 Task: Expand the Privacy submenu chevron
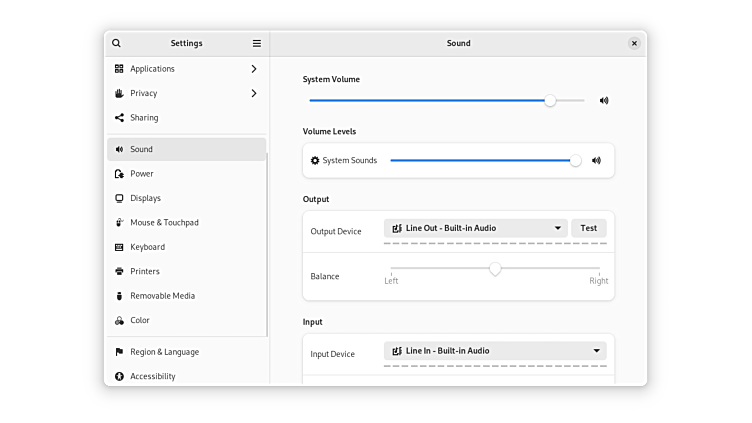click(254, 93)
